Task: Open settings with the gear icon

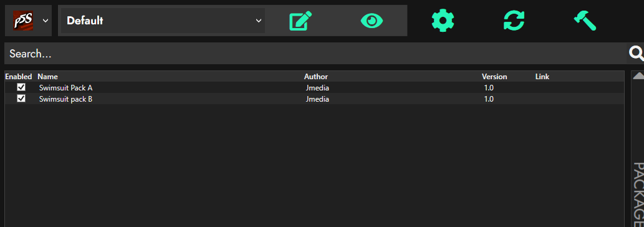Action: [443, 21]
